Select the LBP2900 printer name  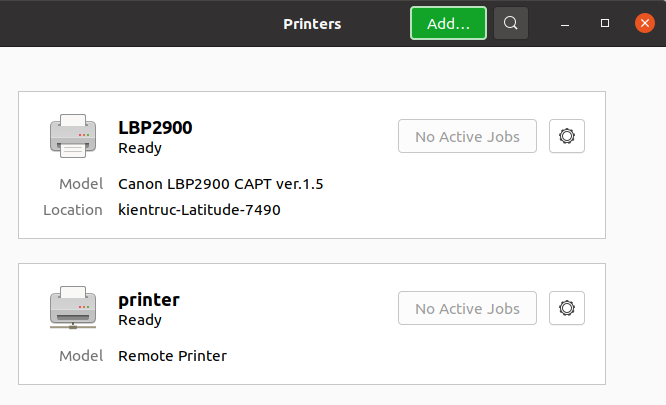tap(155, 127)
